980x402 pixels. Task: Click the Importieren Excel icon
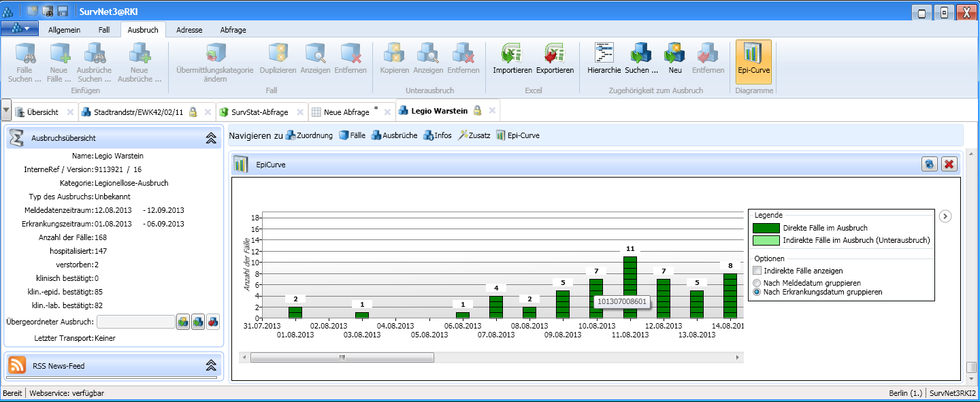512,53
